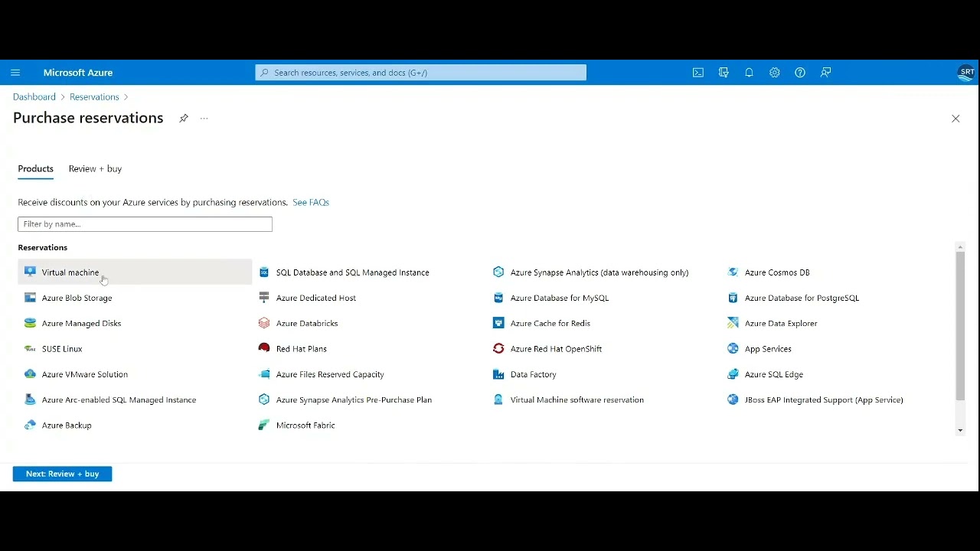Select the Azure Cosmos DB icon
Image resolution: width=980 pixels, height=551 pixels.
[733, 272]
